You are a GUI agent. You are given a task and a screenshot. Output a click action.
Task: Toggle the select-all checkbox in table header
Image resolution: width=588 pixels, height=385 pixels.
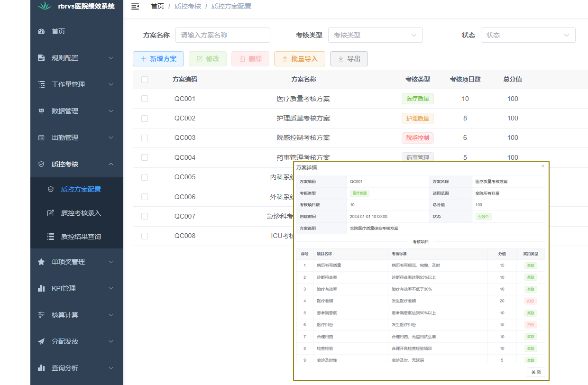(145, 80)
